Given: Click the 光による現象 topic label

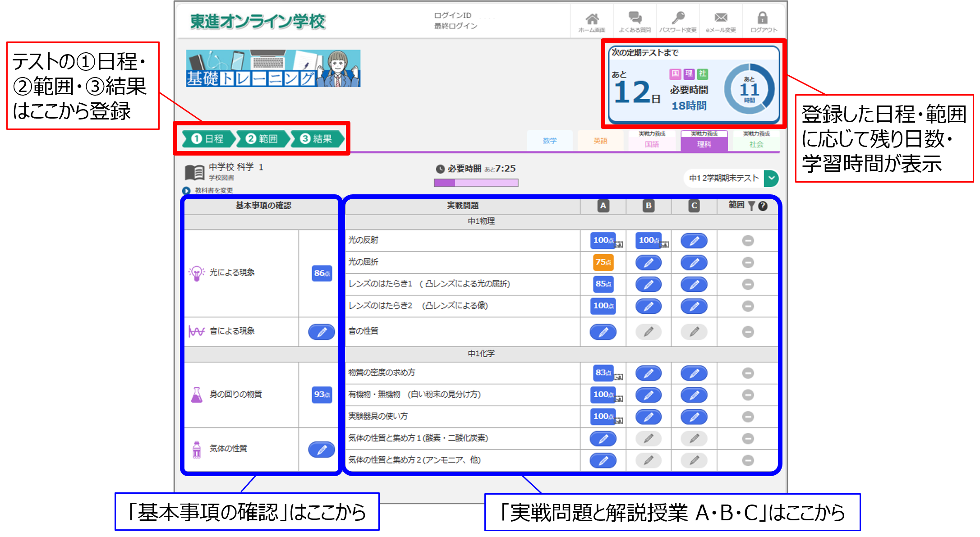Looking at the screenshot, I should click(x=232, y=272).
